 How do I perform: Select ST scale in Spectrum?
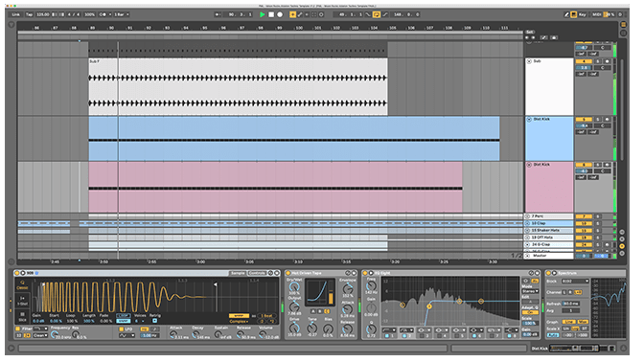pos(585,328)
